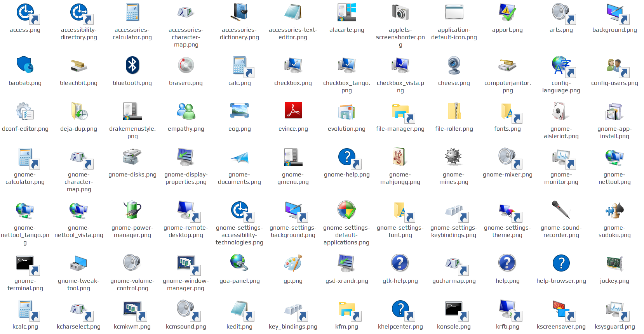Open the accessories-calculator.png file icon
This screenshot has width=644, height=334.
[x=132, y=12]
